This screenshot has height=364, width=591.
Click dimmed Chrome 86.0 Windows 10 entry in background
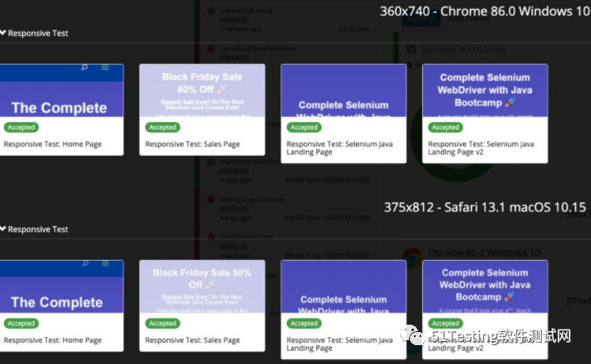[484, 253]
